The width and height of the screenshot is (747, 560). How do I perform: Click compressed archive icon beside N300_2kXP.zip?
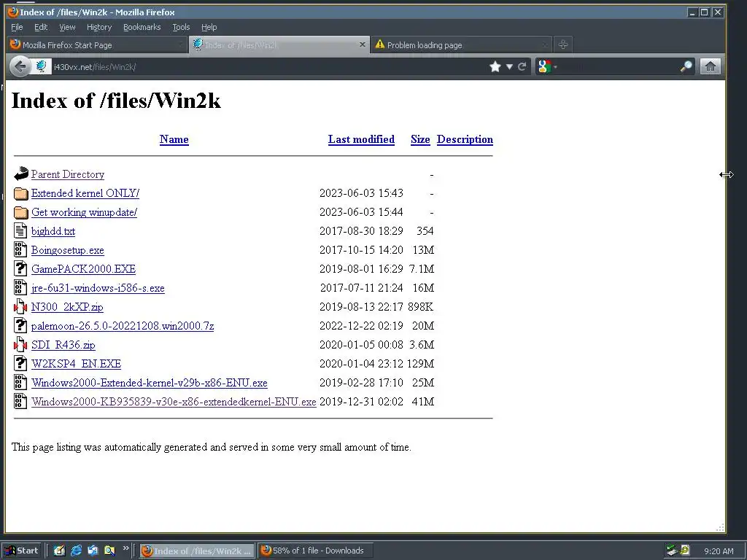(x=20, y=307)
